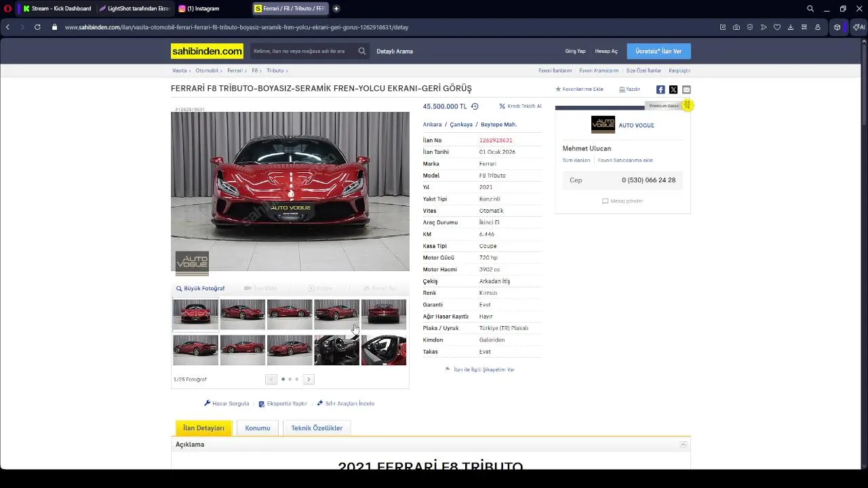Go to next photo thumbnails page arrow

coord(309,379)
